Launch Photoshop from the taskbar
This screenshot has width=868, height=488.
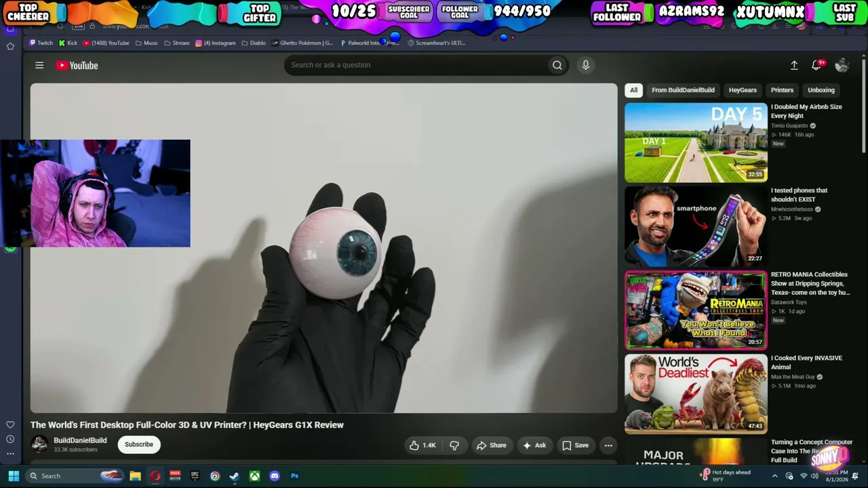point(294,476)
